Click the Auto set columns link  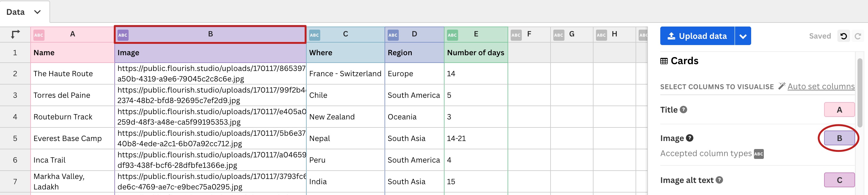pos(821,86)
